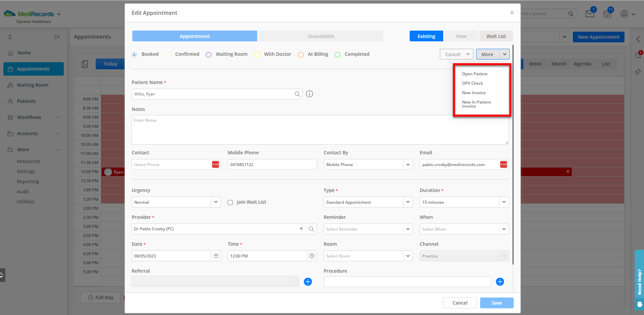Click the find a patient search icon
This screenshot has width=644, height=315.
click(571, 14)
